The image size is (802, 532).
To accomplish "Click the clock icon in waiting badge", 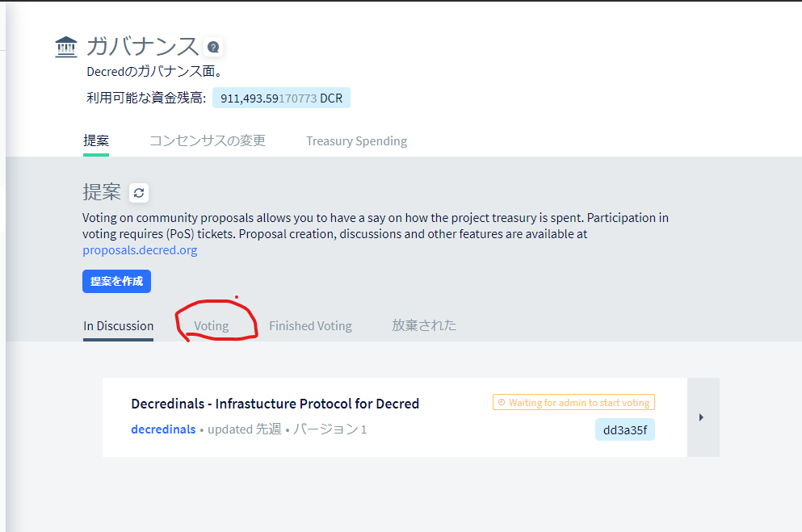I will point(502,402).
